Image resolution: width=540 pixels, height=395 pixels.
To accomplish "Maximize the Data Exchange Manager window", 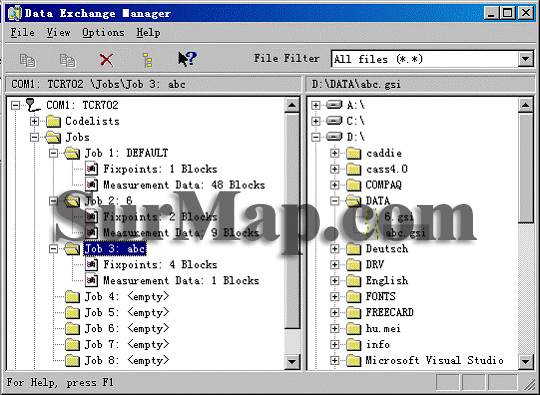I will [x=508, y=13].
